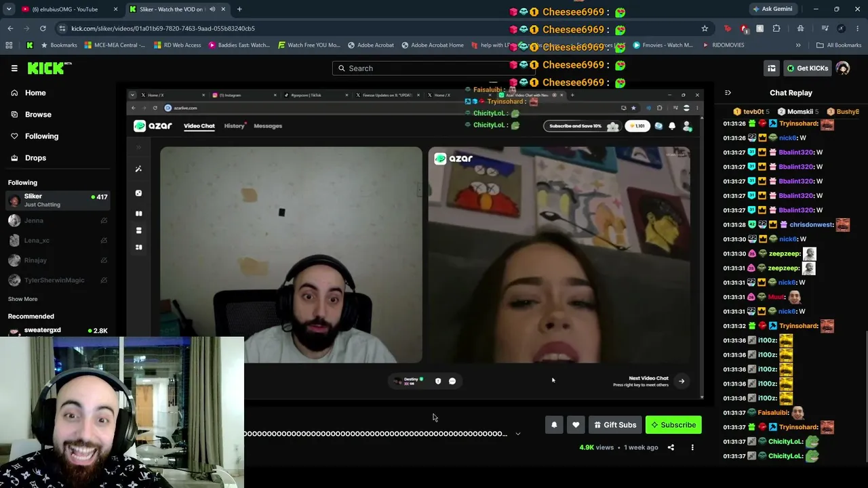Subscribe to Sliker's channel
868x488 pixels.
tap(673, 425)
